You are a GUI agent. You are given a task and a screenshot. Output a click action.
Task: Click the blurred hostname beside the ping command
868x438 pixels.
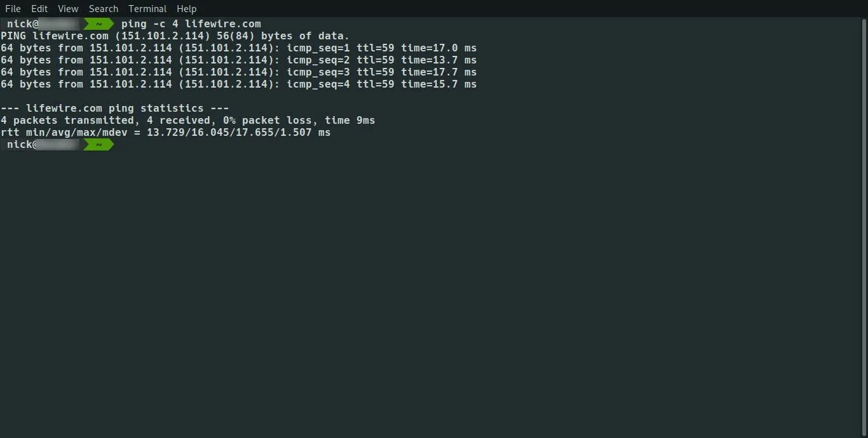tap(57, 24)
